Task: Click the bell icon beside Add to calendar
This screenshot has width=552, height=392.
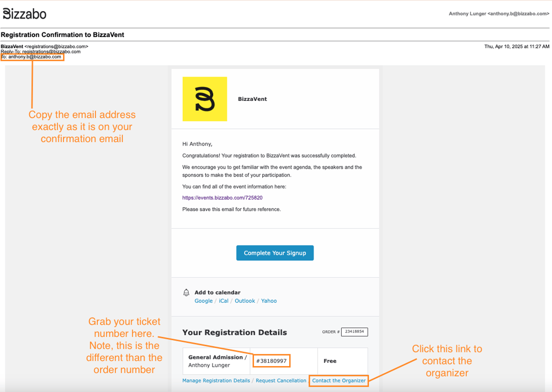Action: (186, 293)
